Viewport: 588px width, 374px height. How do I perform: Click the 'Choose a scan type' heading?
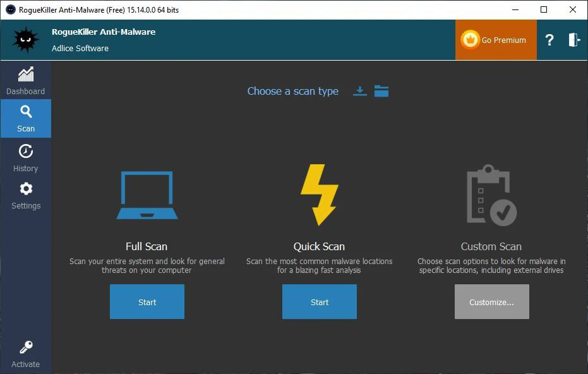[293, 91]
